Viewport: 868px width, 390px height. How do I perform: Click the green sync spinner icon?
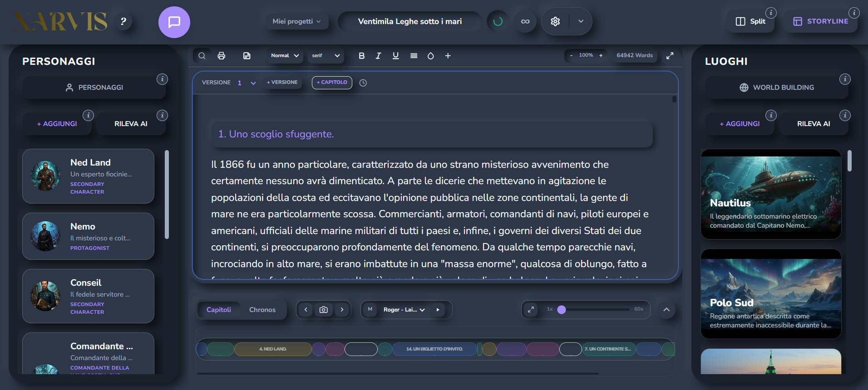click(498, 21)
